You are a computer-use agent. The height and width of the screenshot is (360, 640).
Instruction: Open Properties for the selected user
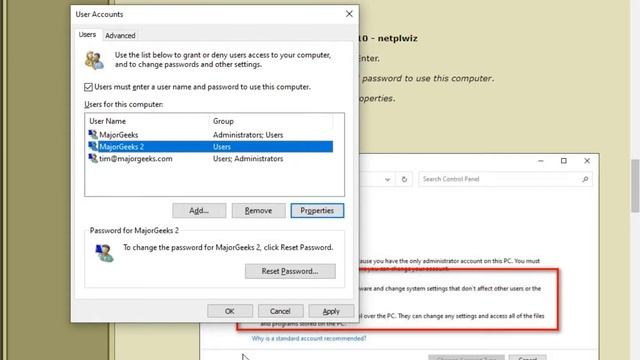317,211
